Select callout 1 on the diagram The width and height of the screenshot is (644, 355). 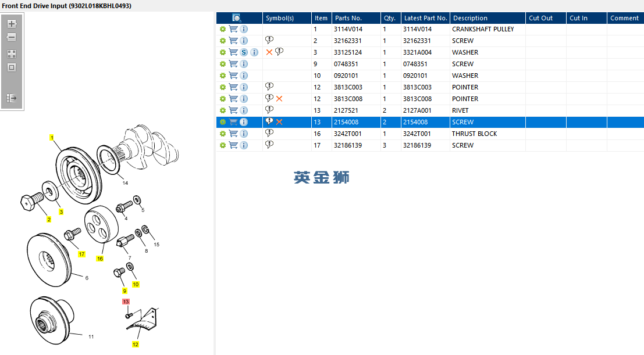(x=52, y=138)
